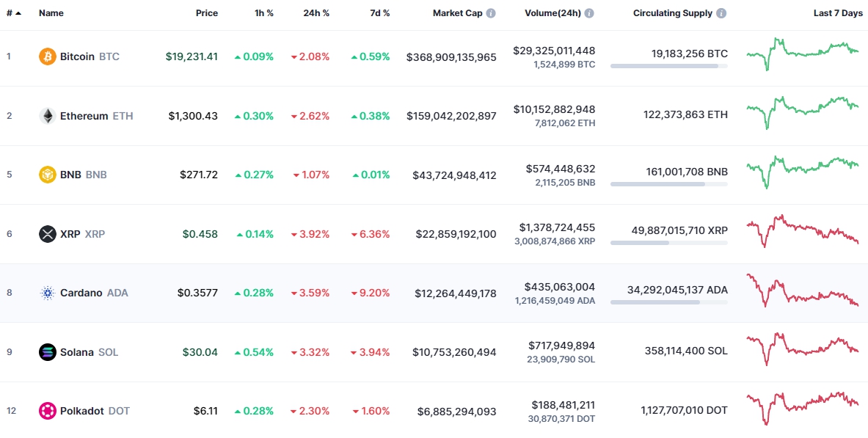868x438 pixels.
Task: Click Bitcoin volume $29,325,011,448
Action: (x=554, y=51)
